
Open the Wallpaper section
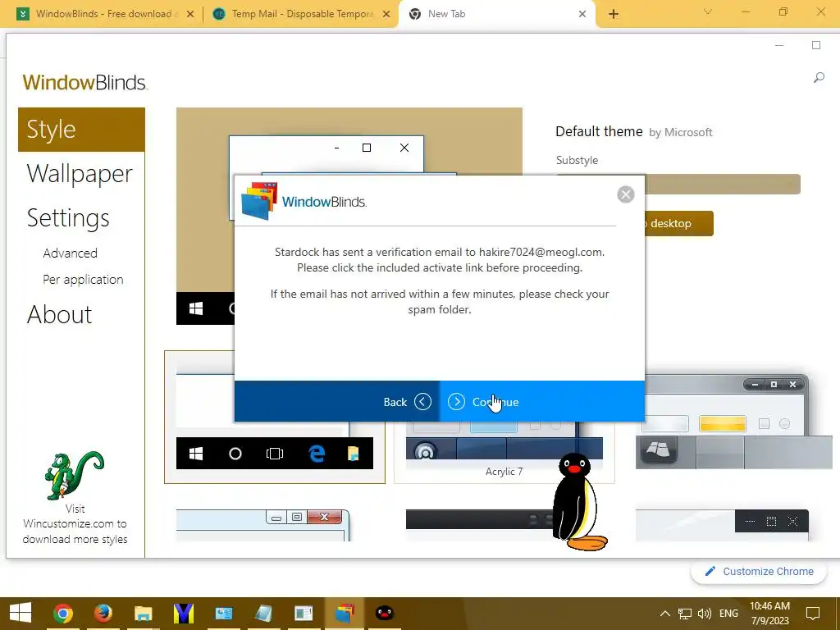pos(80,174)
